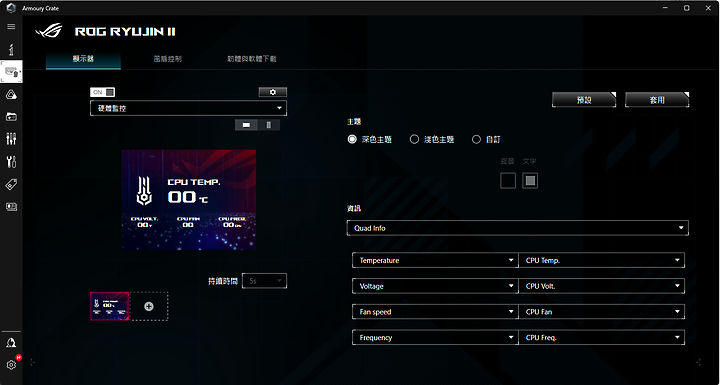
Task: Pick the 文字 text color swatch
Action: pyautogui.click(x=530, y=181)
